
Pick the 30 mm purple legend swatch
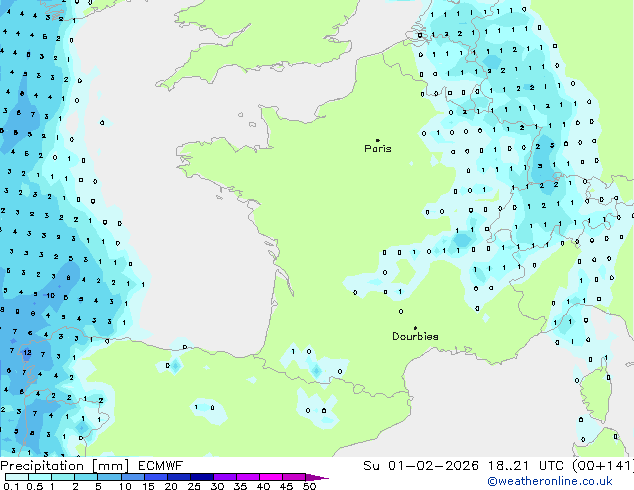(224, 477)
